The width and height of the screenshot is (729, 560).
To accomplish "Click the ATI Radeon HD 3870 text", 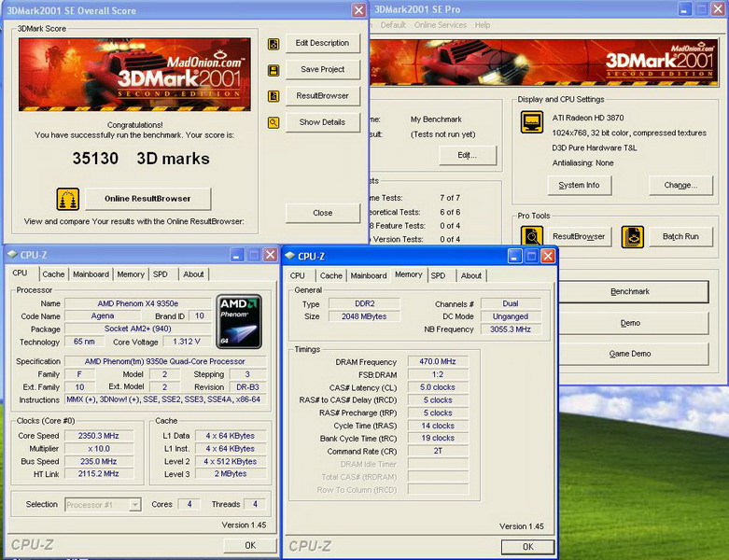I will coord(588,118).
